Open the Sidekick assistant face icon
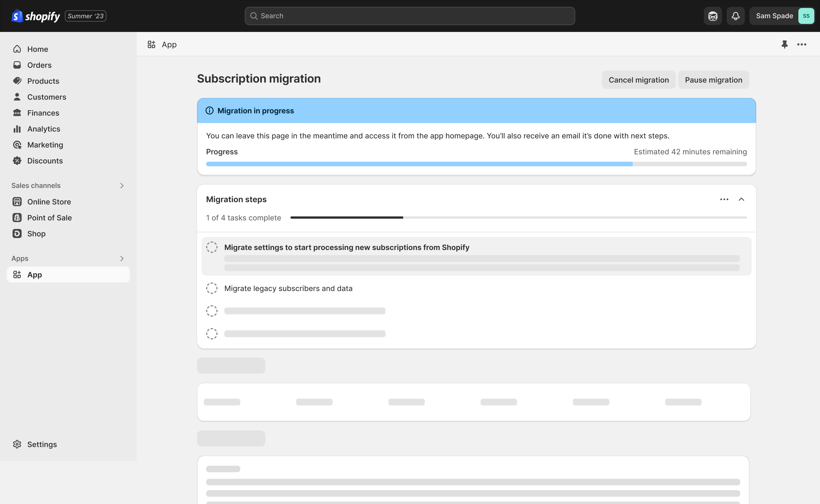The height and width of the screenshot is (504, 820). [x=713, y=16]
